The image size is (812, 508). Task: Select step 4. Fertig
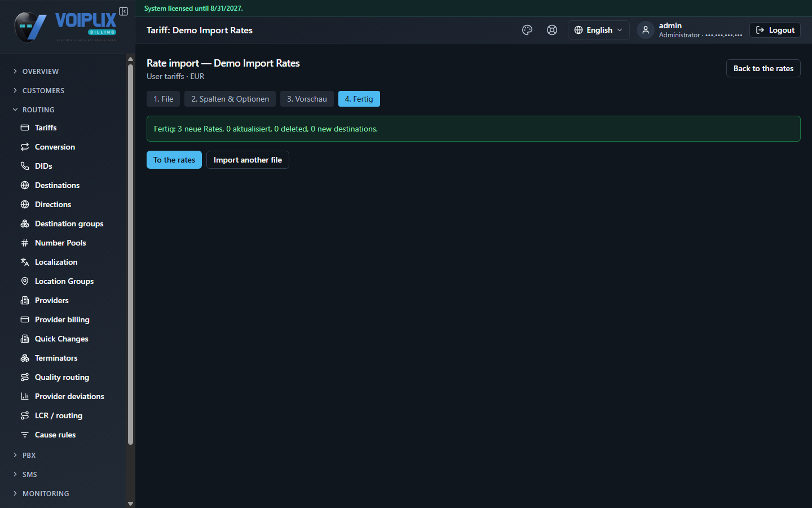tap(359, 99)
